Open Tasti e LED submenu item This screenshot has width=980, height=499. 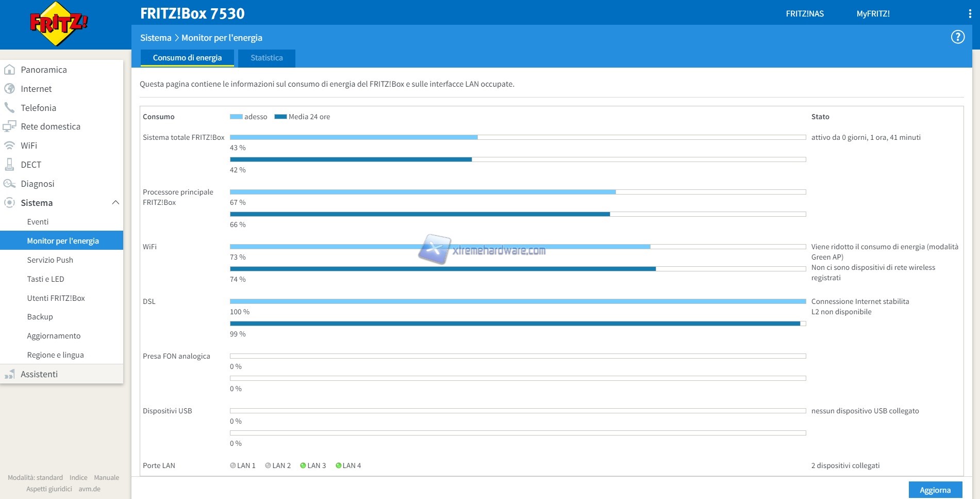pos(45,279)
